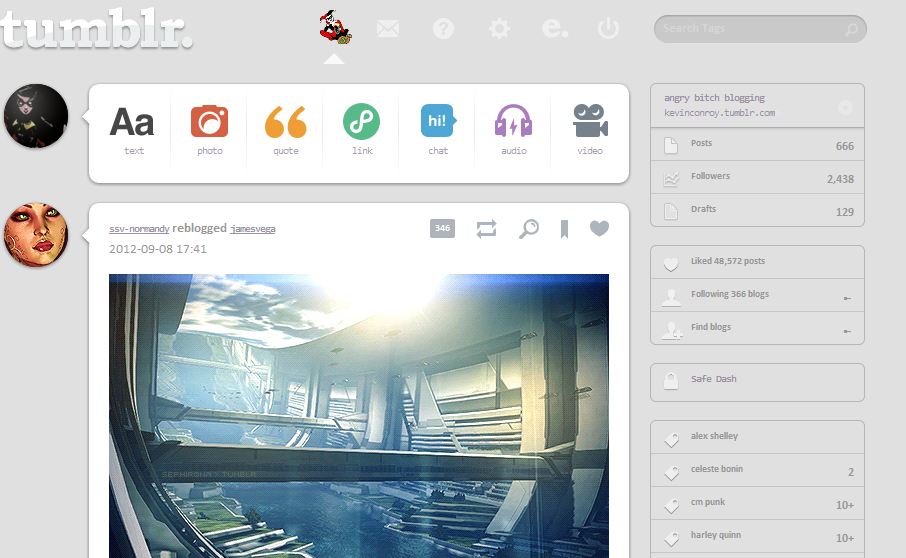Screen dimensions: 906x558
Task: Create a new video post
Action: (x=590, y=130)
